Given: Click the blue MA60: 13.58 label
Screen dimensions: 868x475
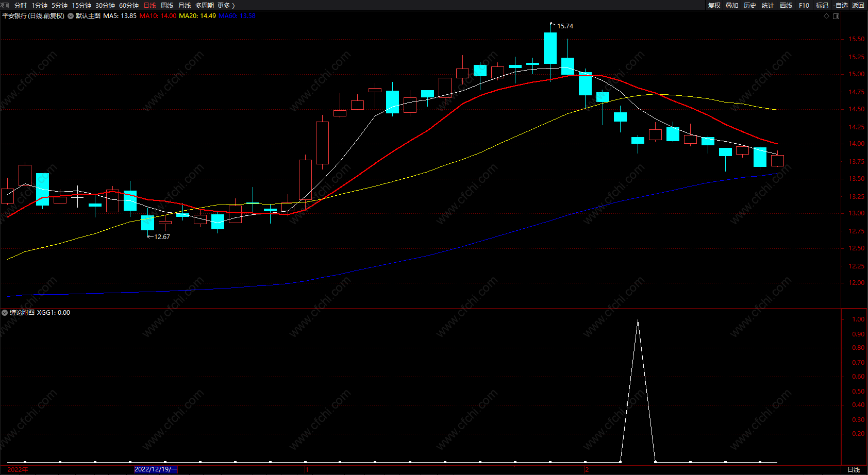Looking at the screenshot, I should tap(237, 16).
